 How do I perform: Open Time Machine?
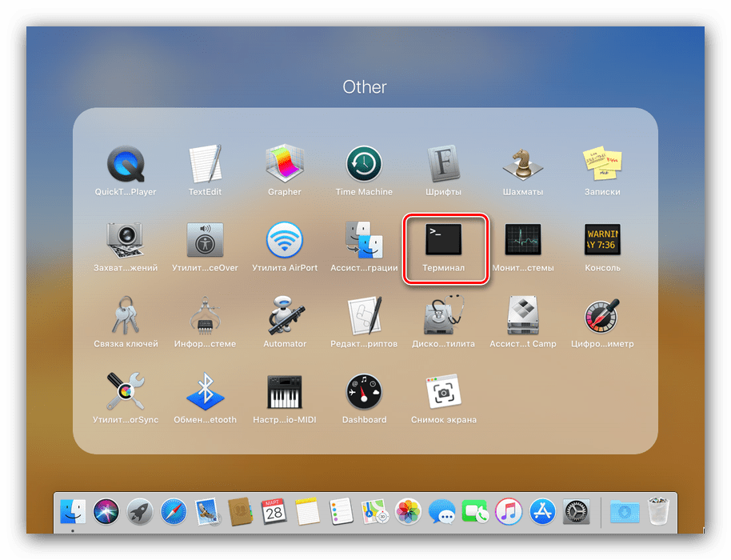tap(364, 164)
